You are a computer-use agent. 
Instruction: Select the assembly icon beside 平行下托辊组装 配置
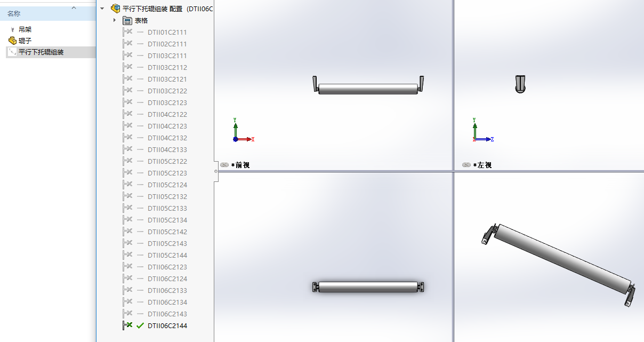tap(115, 8)
